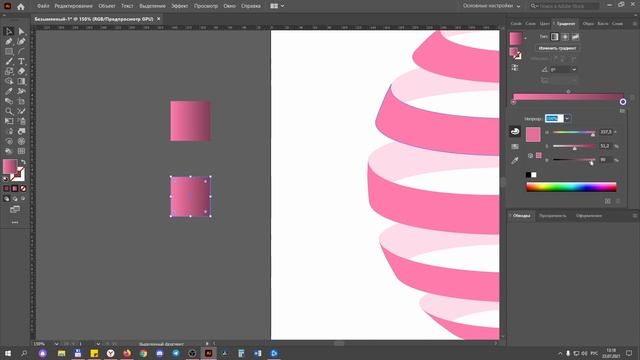Swap fill and stroke arrow
The image size is (640, 360).
23,162
